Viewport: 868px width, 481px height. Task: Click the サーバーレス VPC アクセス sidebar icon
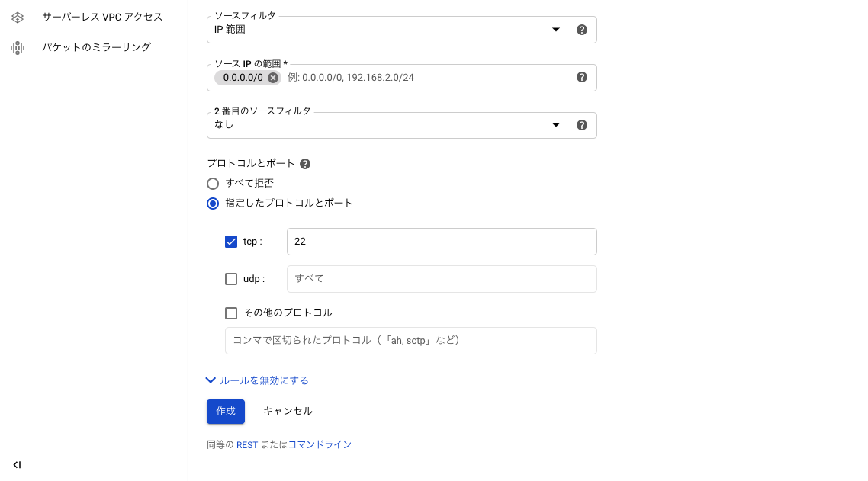pyautogui.click(x=18, y=16)
